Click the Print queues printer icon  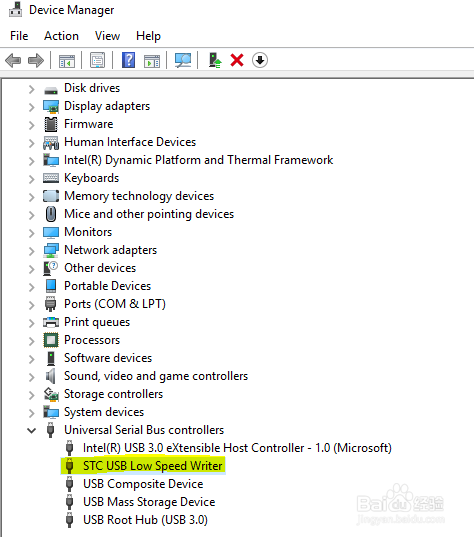tap(51, 322)
